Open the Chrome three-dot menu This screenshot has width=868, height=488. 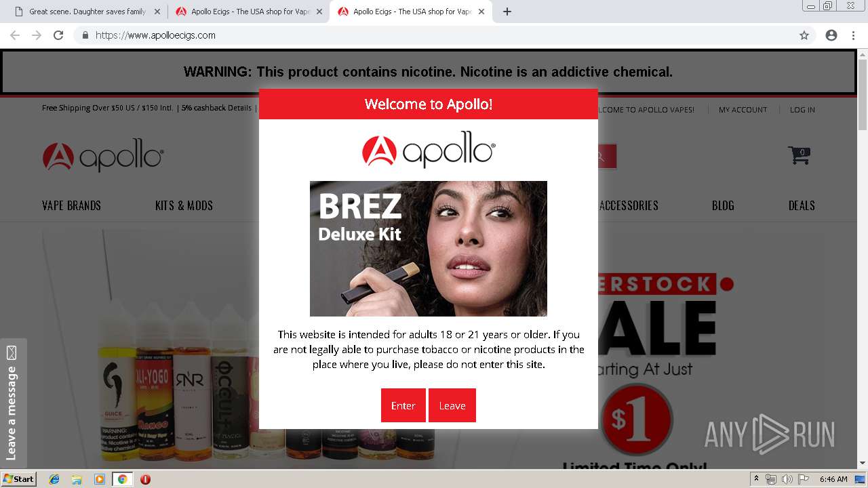coord(853,35)
